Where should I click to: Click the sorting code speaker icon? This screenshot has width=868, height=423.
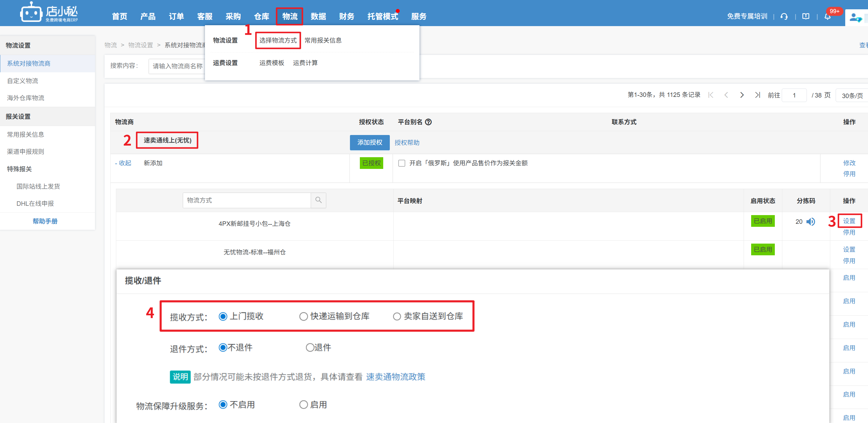tap(811, 222)
